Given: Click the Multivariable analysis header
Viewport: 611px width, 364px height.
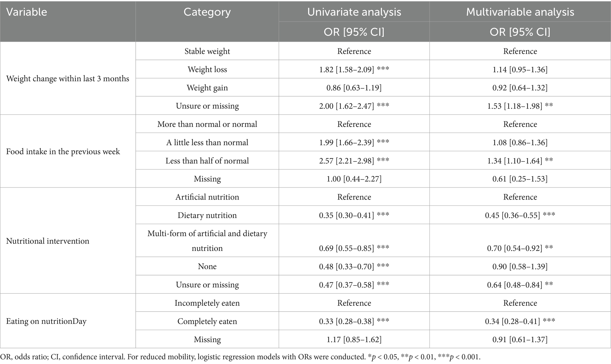Looking at the screenshot, I should tap(520, 12).
